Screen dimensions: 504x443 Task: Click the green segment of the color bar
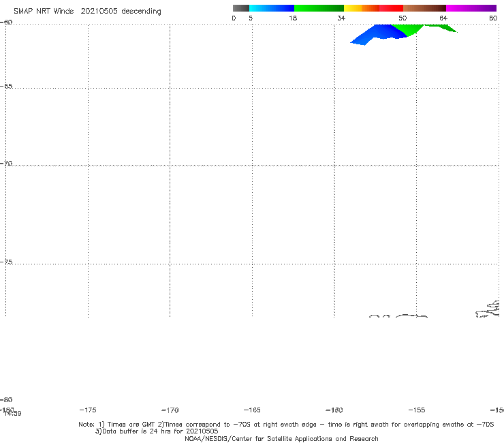click(x=319, y=8)
